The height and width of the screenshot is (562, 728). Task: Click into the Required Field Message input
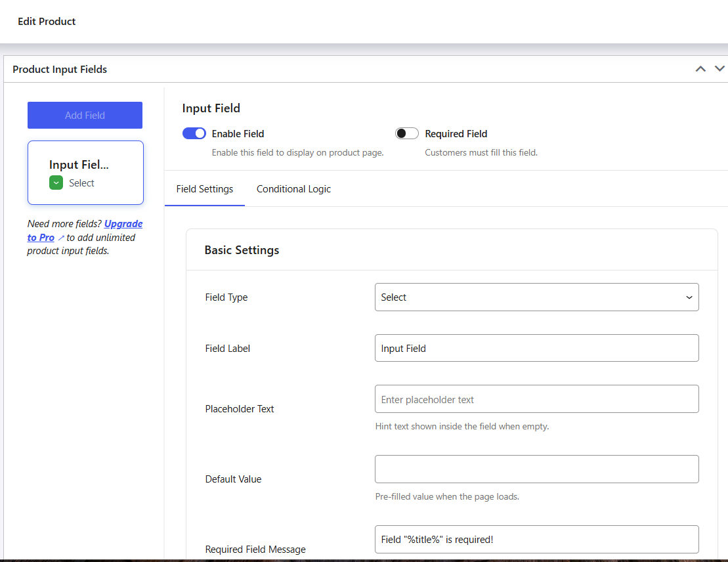(x=537, y=539)
